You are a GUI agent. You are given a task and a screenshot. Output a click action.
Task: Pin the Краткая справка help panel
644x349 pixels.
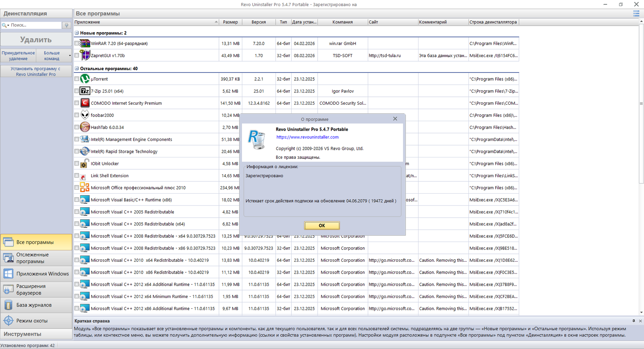tap(634, 321)
